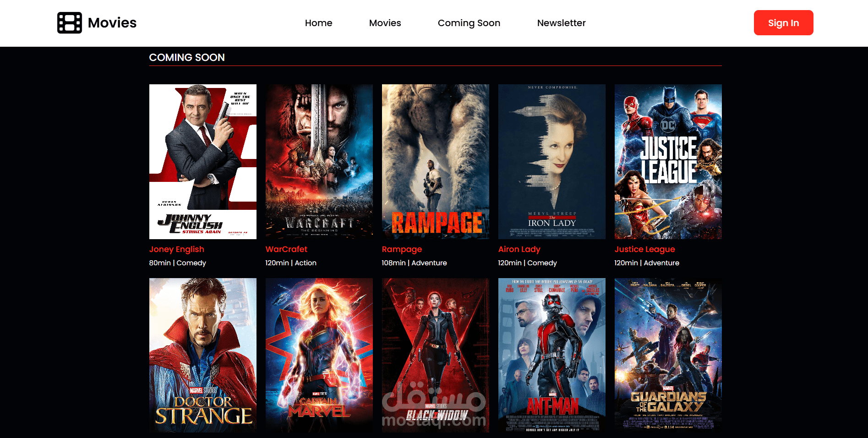The width and height of the screenshot is (868, 438).
Task: Open the Doctor Strange poster
Action: click(x=203, y=355)
